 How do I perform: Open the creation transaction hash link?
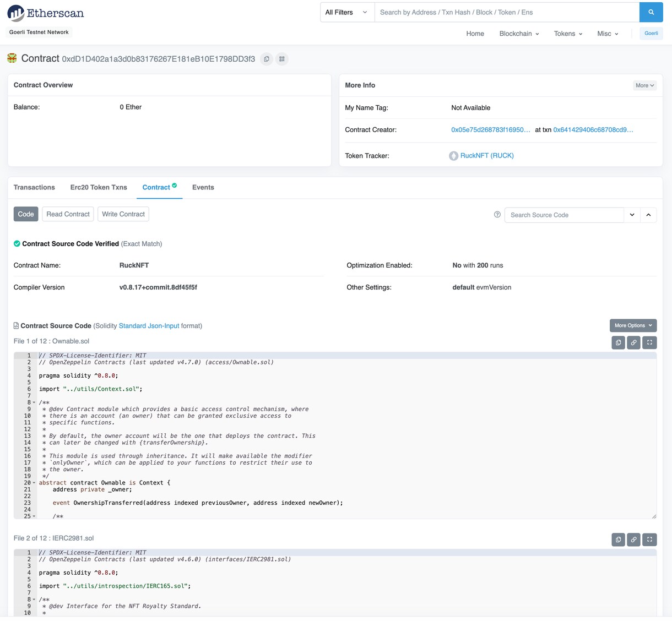click(x=593, y=130)
